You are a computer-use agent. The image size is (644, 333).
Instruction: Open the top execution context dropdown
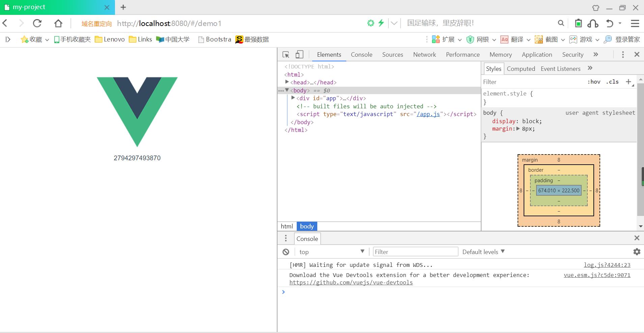point(332,252)
